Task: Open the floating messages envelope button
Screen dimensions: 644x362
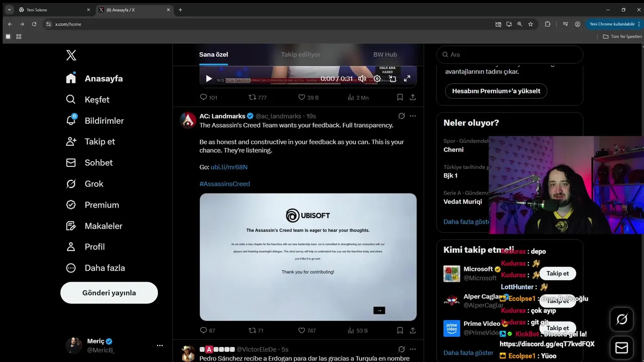Action: tap(622, 348)
